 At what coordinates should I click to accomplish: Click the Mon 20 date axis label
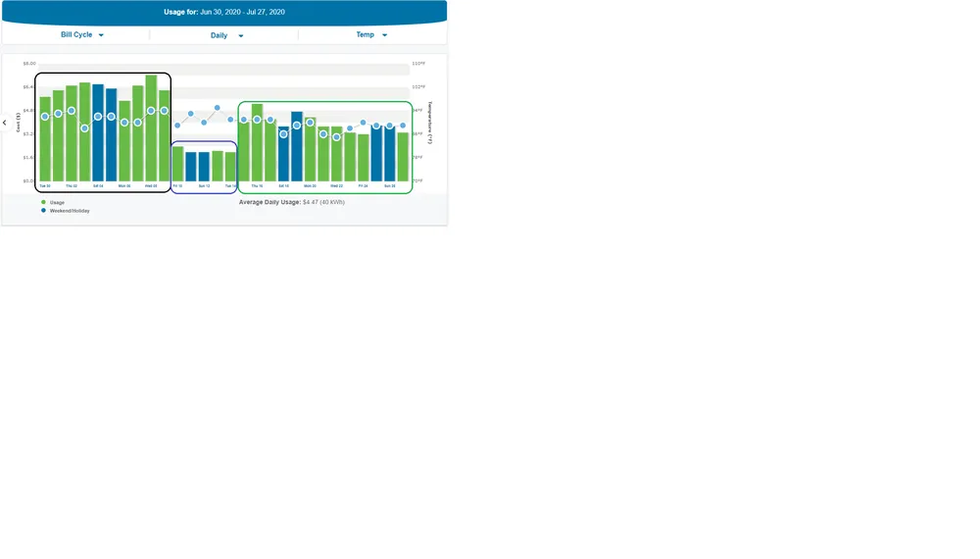(310, 185)
